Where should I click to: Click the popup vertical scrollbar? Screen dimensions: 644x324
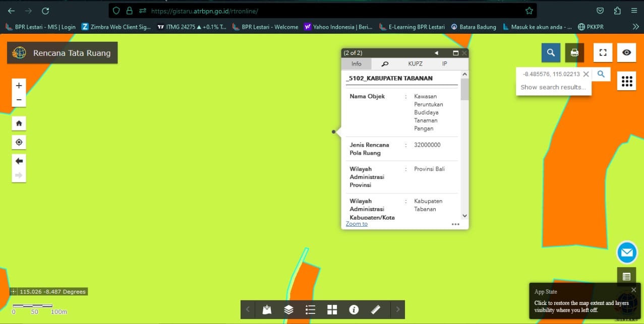(464, 146)
